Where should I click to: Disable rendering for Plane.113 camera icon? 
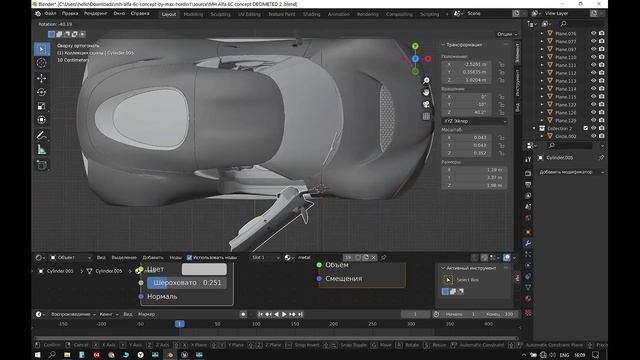(x=601, y=81)
